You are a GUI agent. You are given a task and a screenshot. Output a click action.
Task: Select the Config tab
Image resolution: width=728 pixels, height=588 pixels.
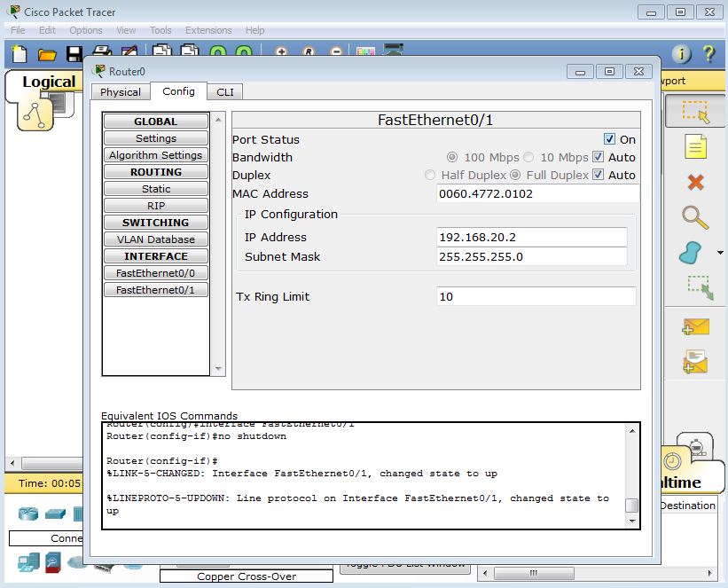[x=178, y=91]
